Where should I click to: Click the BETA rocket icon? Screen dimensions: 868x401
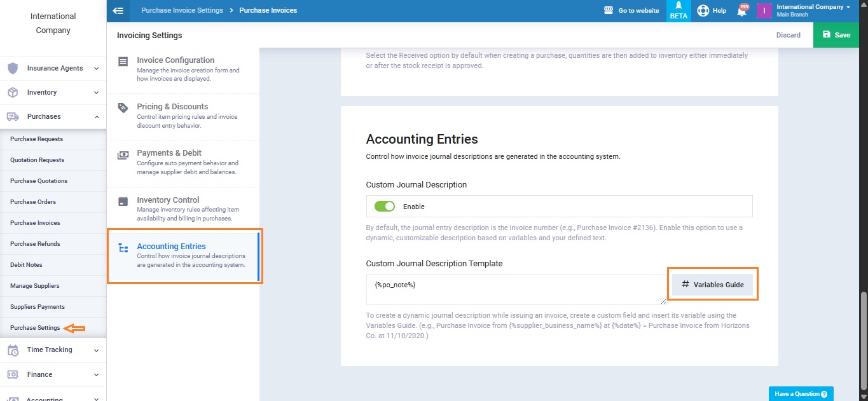pyautogui.click(x=679, y=6)
